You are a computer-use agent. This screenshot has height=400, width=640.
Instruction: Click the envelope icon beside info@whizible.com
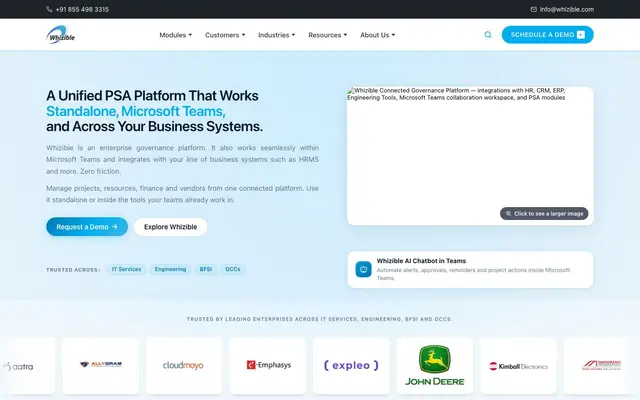point(533,9)
